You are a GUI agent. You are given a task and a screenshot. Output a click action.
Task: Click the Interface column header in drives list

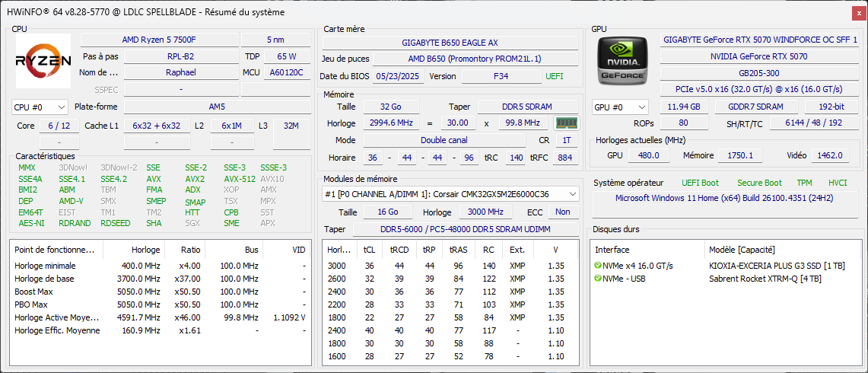point(647,250)
